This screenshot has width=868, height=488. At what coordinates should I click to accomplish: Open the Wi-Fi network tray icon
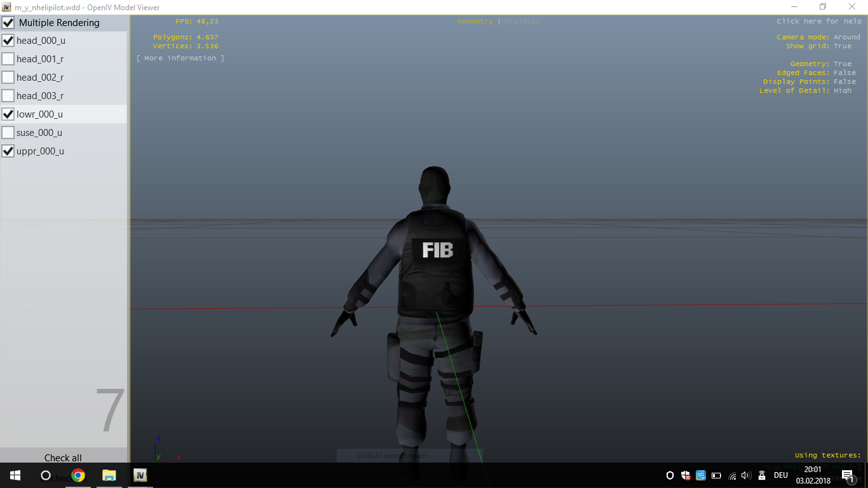732,475
